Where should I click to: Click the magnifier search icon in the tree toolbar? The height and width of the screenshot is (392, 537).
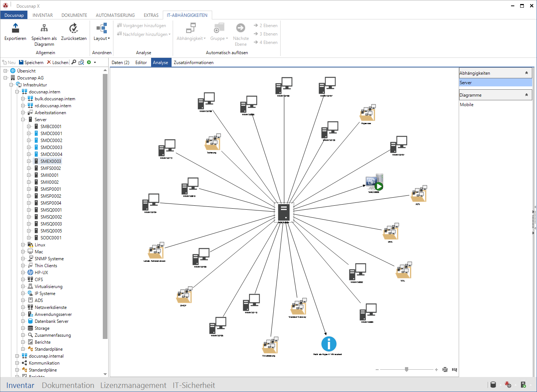pyautogui.click(x=74, y=62)
